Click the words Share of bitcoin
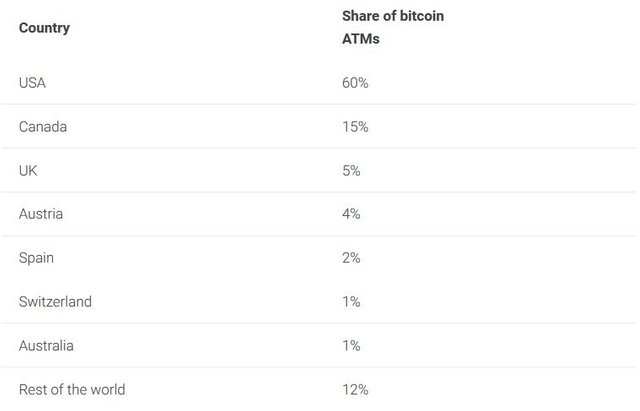This screenshot has width=640, height=411. coord(393,17)
